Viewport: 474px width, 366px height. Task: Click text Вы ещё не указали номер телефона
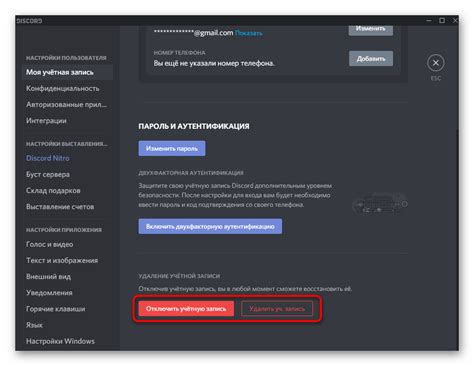[x=214, y=63]
